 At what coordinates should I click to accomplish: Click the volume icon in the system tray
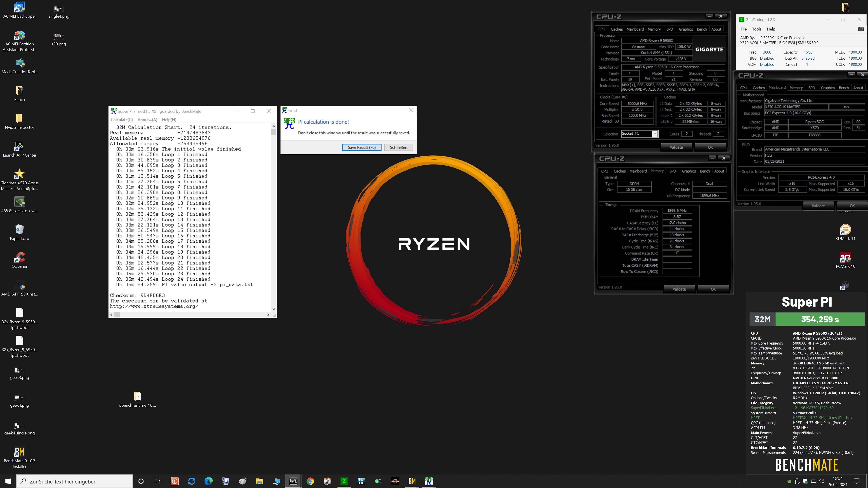click(821, 481)
